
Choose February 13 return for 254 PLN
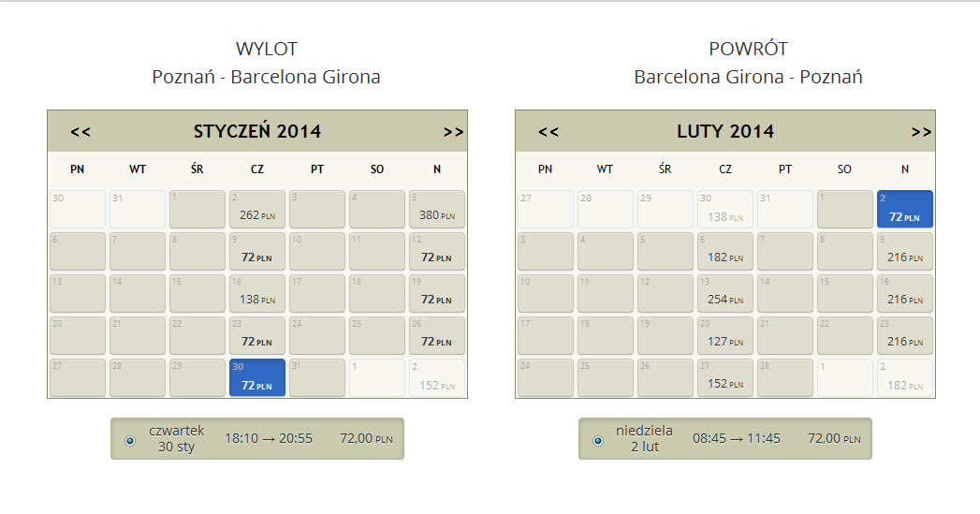click(x=725, y=293)
